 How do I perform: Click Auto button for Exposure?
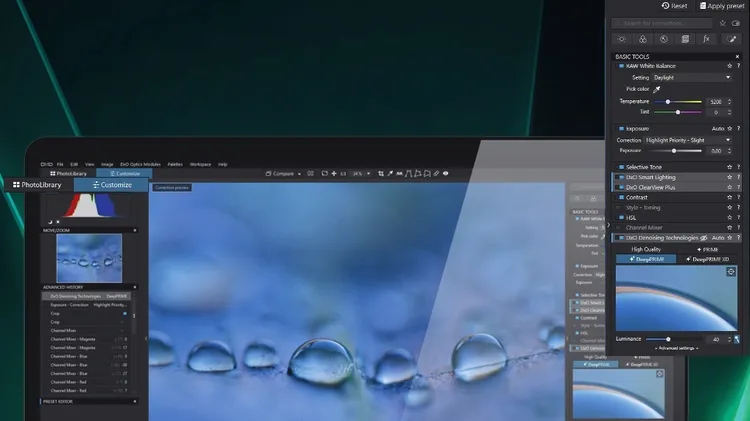(716, 129)
